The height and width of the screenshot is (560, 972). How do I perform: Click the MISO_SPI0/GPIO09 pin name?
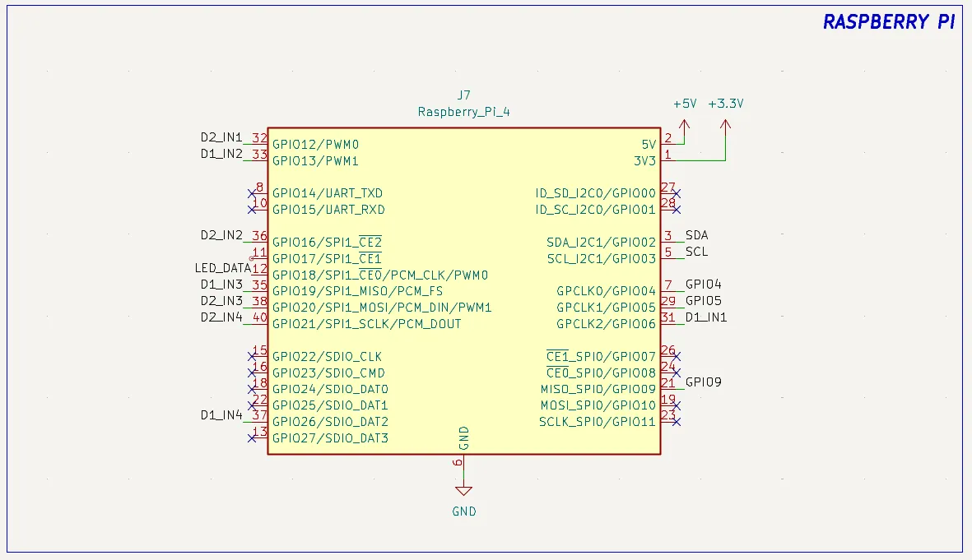598,390
